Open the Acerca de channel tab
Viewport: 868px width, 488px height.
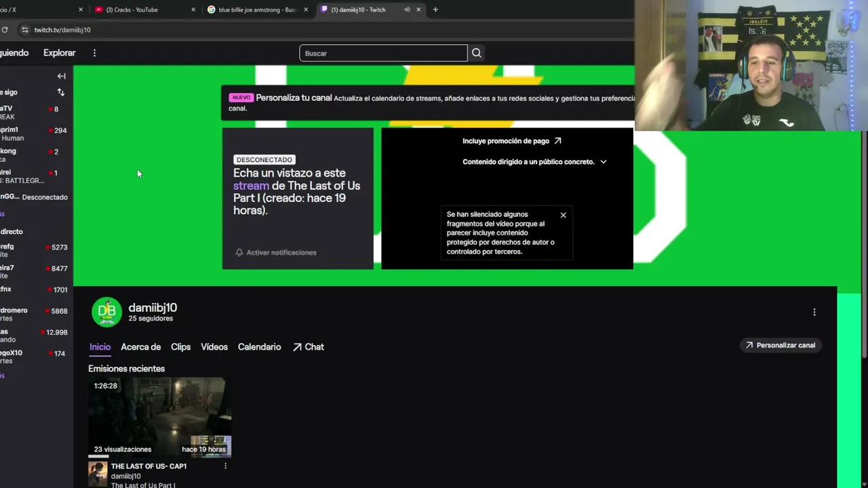point(140,347)
